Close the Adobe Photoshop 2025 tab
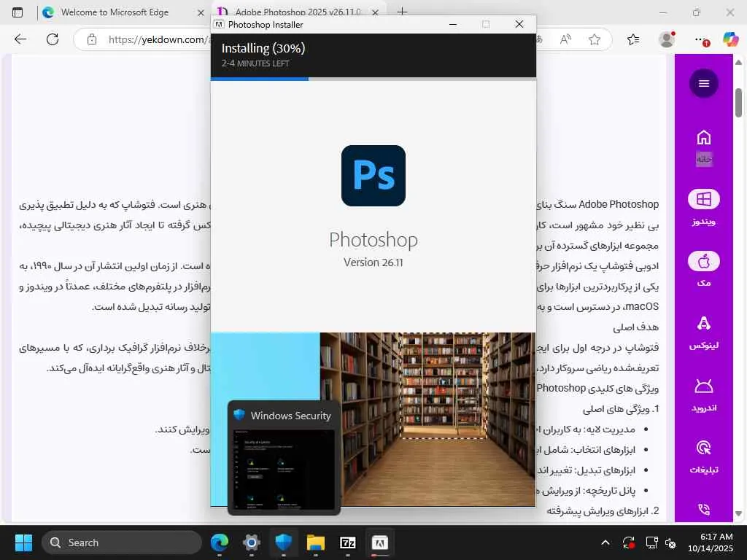This screenshot has width=747, height=560. (x=375, y=12)
